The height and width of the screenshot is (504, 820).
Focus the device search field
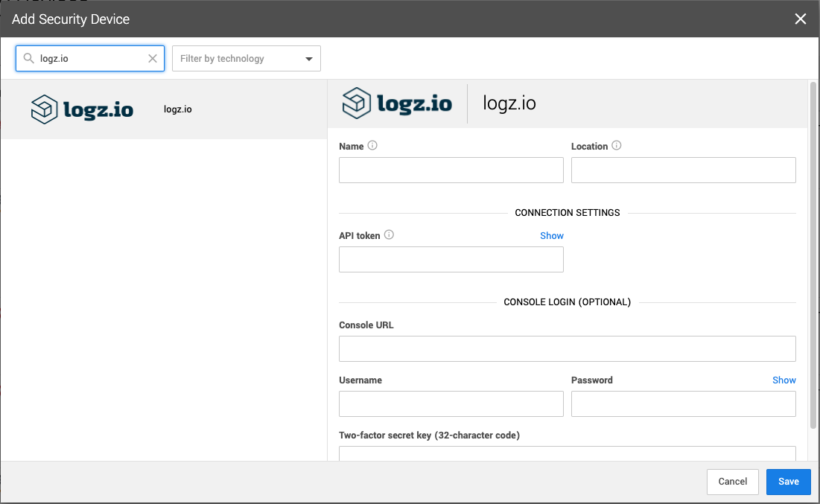click(x=90, y=59)
